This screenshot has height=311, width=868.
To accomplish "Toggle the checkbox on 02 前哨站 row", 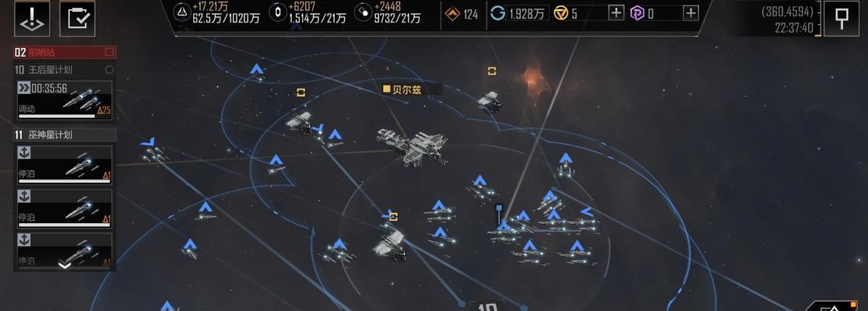I will pyautogui.click(x=110, y=52).
